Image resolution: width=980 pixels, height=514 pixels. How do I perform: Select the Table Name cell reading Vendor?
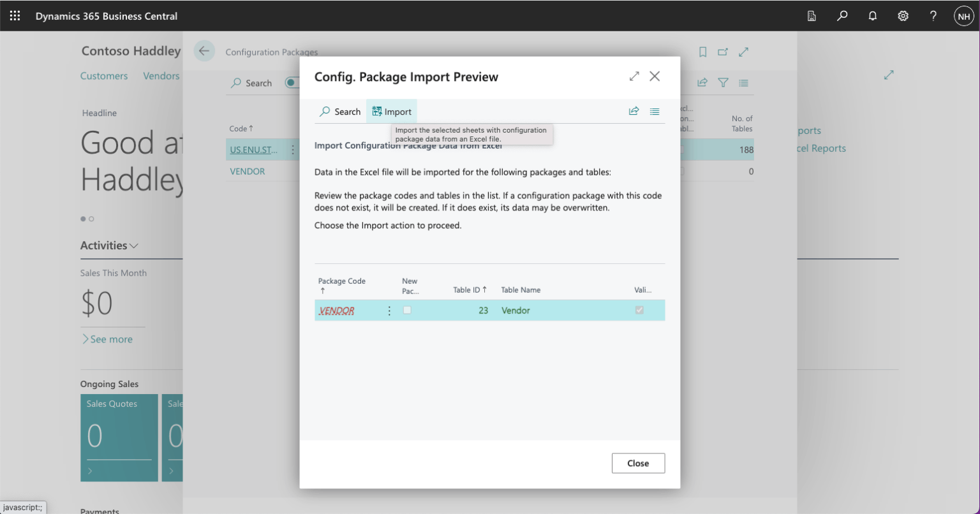pos(516,311)
